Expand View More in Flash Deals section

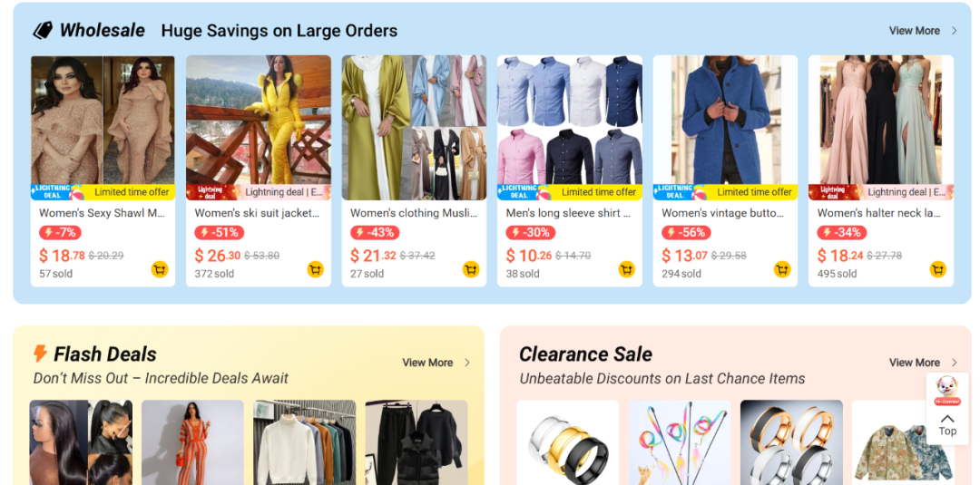[436, 363]
